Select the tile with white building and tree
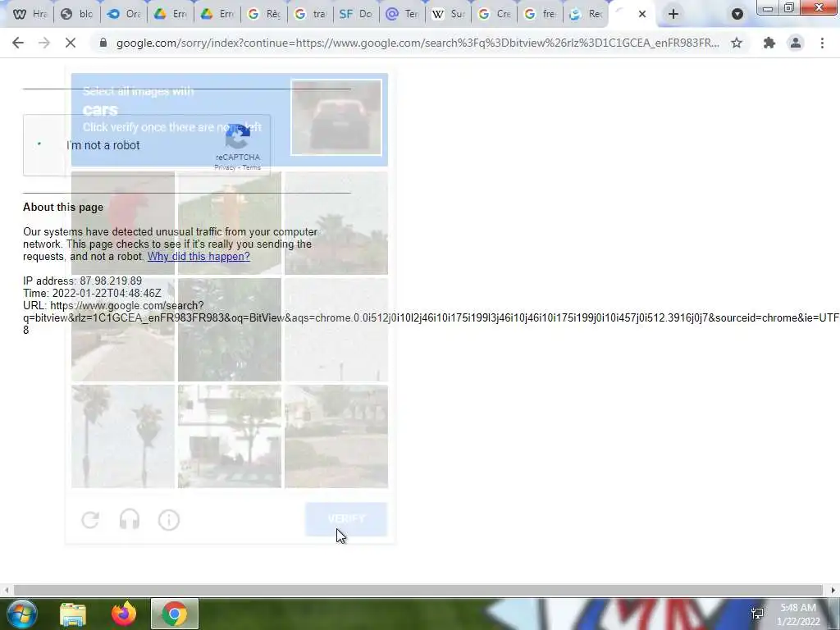This screenshot has width=840, height=630. (x=230, y=436)
